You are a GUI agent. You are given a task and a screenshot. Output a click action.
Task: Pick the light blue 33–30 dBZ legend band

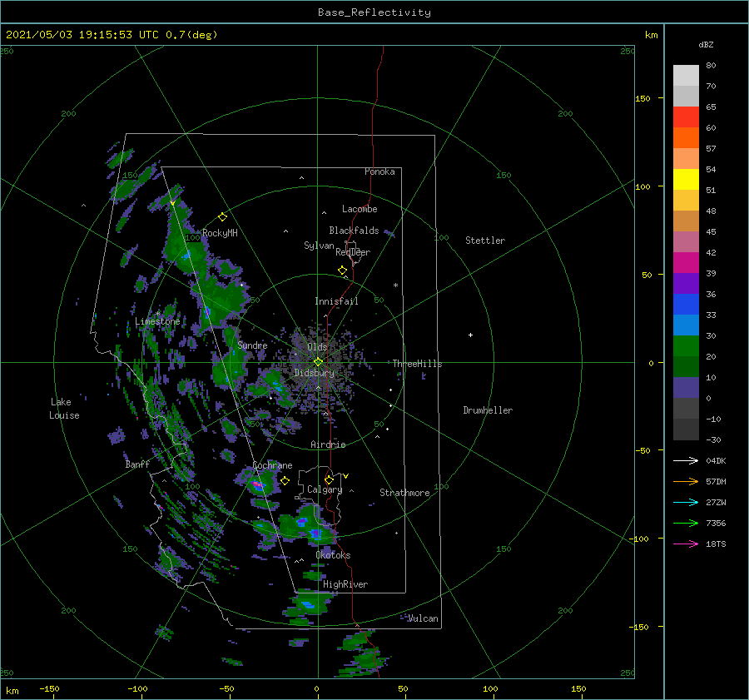pos(686,325)
